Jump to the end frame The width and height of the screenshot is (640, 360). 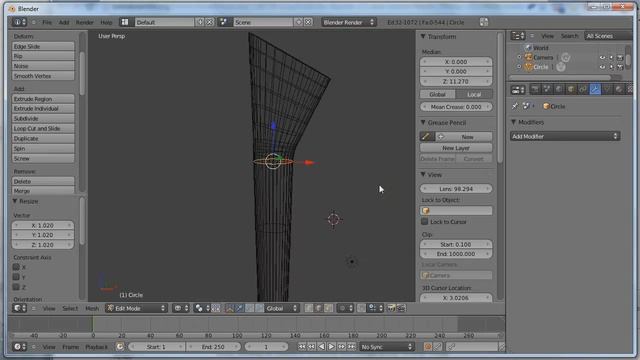point(351,347)
